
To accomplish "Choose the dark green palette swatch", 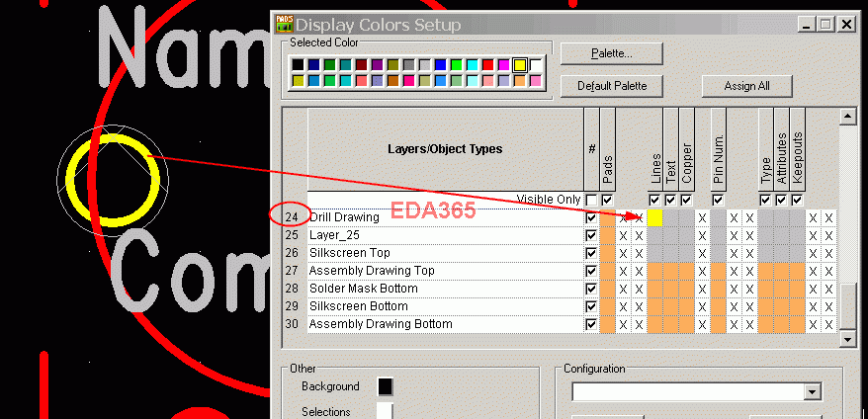I will click(x=330, y=65).
